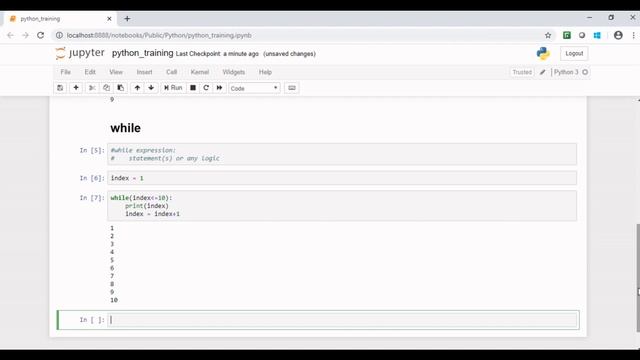The height and width of the screenshot is (360, 640).
Task: Move selected cell down with the arrow
Action: [151, 88]
